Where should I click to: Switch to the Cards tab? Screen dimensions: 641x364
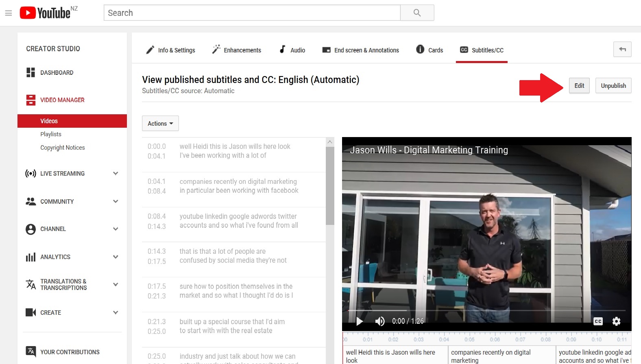click(x=430, y=50)
